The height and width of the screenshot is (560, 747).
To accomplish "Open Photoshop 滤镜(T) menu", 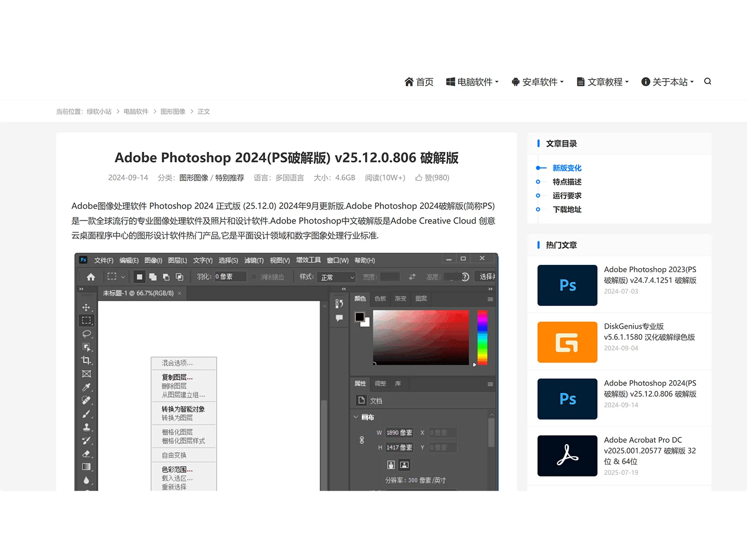I will click(x=254, y=260).
